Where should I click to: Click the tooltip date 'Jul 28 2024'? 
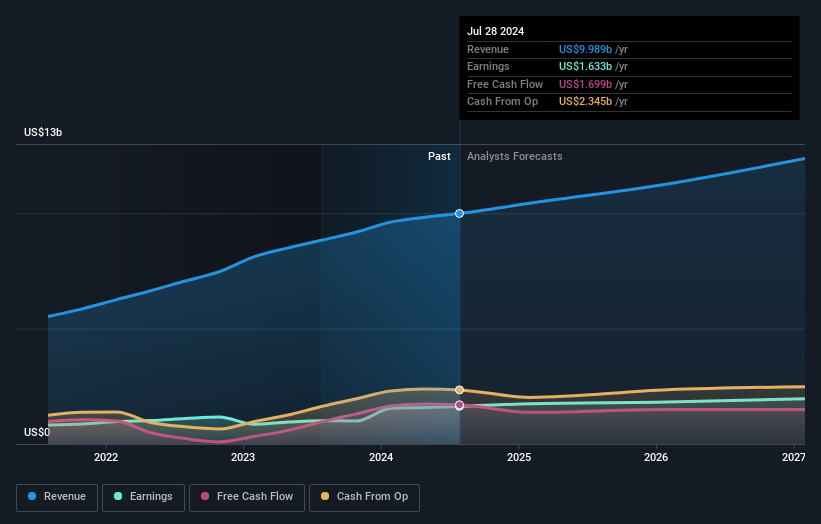point(495,31)
